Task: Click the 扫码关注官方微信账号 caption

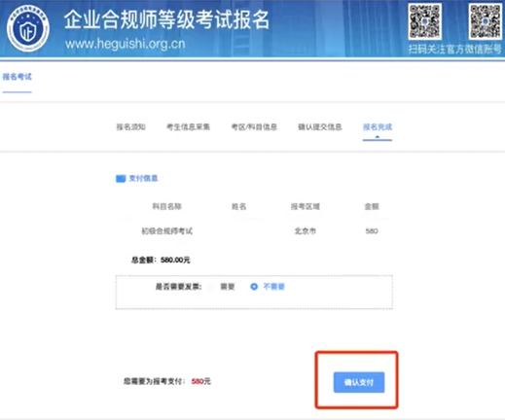Action: click(455, 50)
